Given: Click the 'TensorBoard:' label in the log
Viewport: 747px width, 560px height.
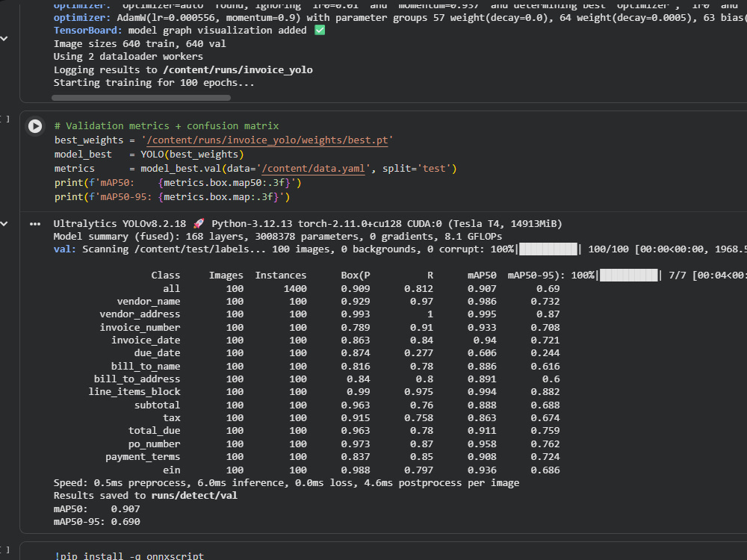Looking at the screenshot, I should click(x=87, y=30).
